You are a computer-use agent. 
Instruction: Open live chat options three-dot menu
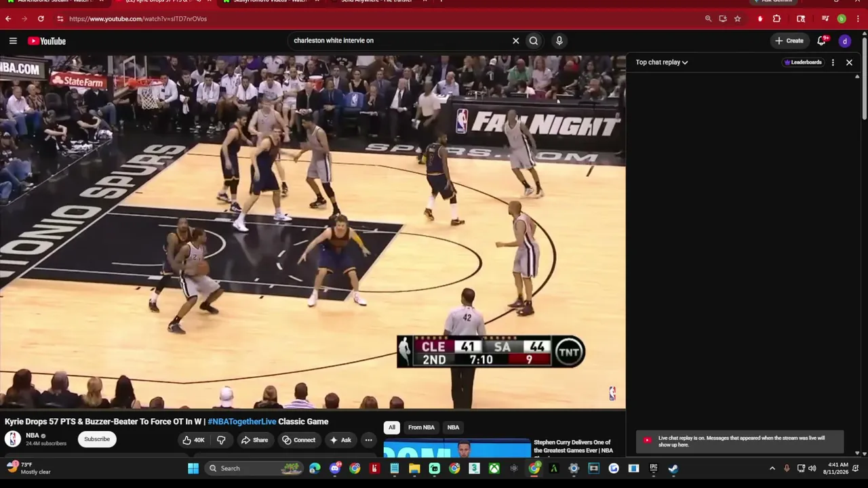click(833, 62)
